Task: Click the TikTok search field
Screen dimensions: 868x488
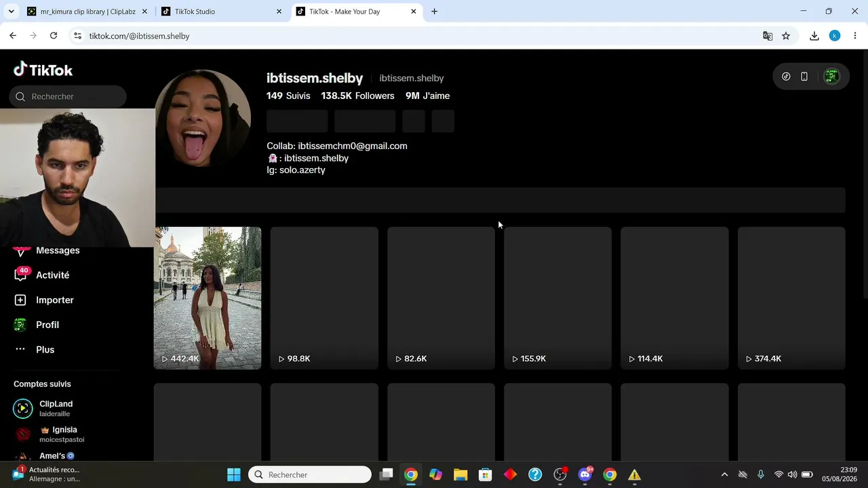Action: click(68, 97)
